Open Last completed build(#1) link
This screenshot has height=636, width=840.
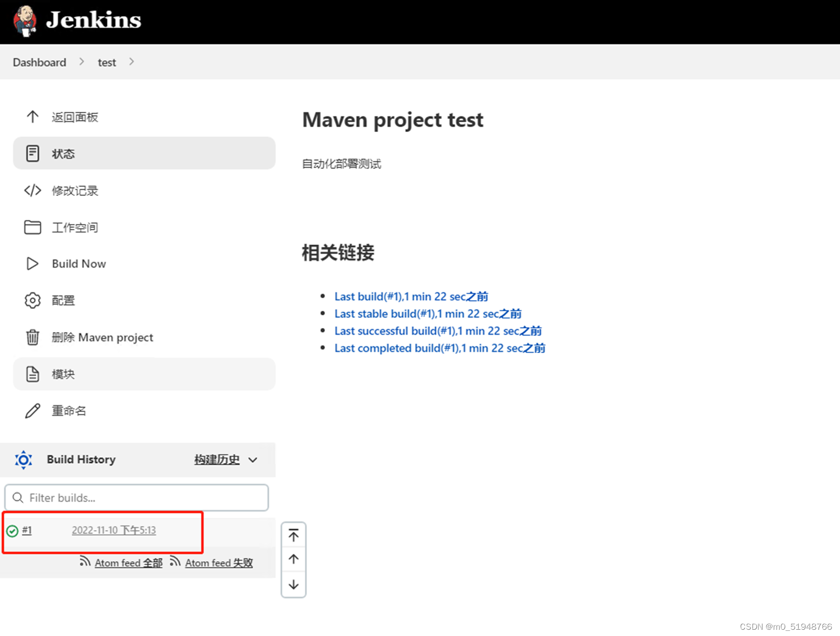tap(439, 348)
